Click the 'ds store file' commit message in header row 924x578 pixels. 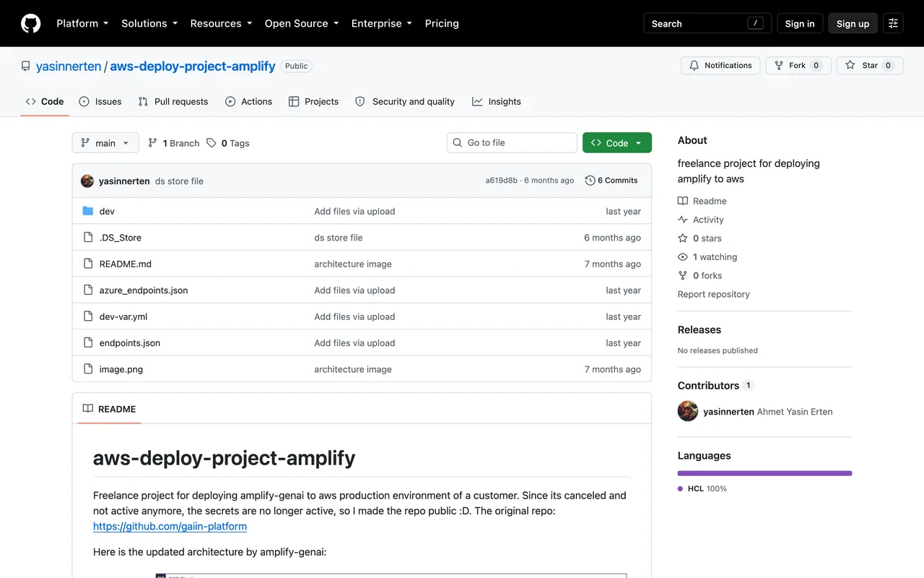click(x=179, y=181)
